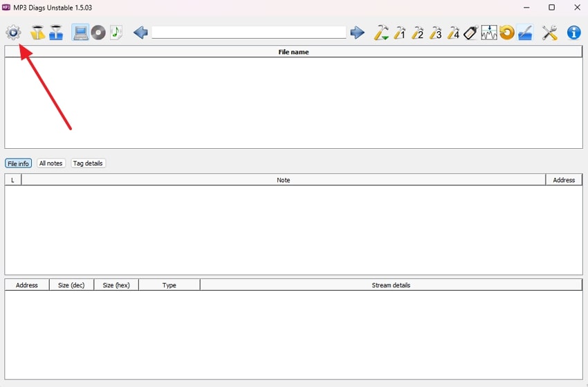This screenshot has height=387, width=588.
Task: Apply custom transformation list hammer 1
Action: tap(400, 33)
